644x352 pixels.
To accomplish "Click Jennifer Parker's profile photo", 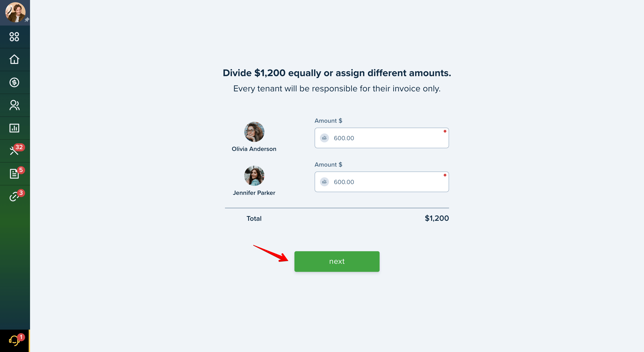I will (254, 176).
